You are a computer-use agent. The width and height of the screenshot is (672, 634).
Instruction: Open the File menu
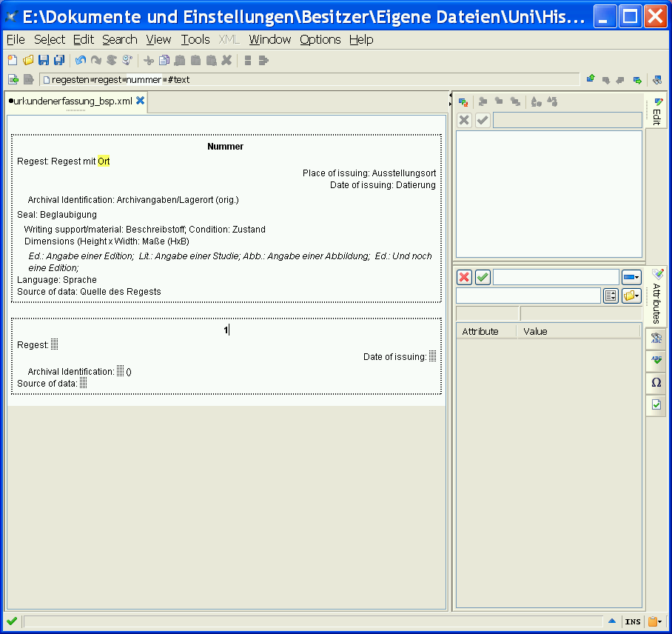(16, 39)
